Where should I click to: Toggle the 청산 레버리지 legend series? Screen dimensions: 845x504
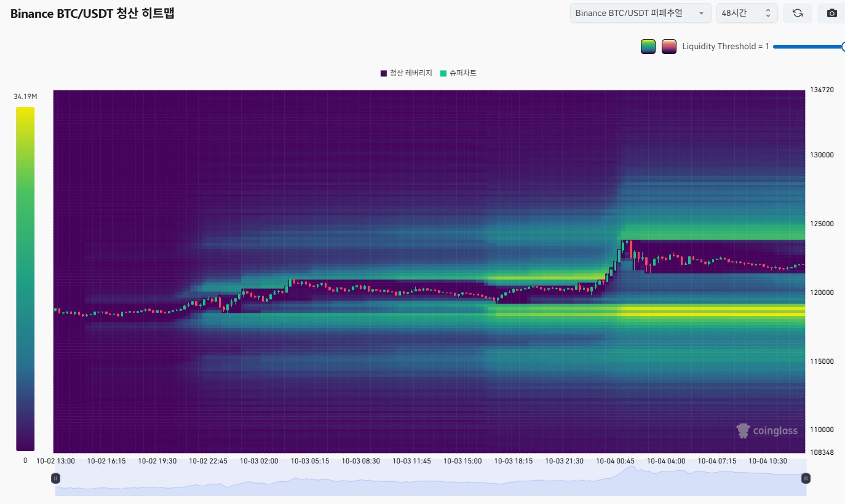pyautogui.click(x=406, y=73)
